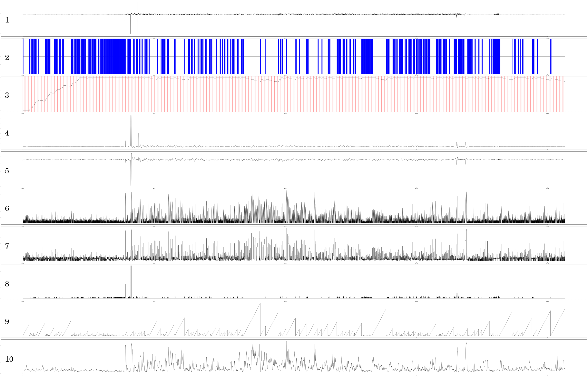Click the tall upward spike in panel 1
The width and height of the screenshot is (588, 376).
pyautogui.click(x=138, y=7)
